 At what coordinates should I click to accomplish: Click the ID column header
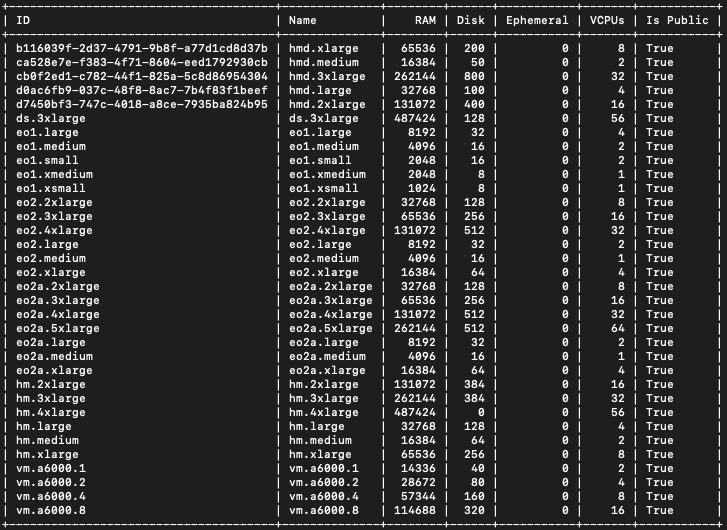[24, 20]
